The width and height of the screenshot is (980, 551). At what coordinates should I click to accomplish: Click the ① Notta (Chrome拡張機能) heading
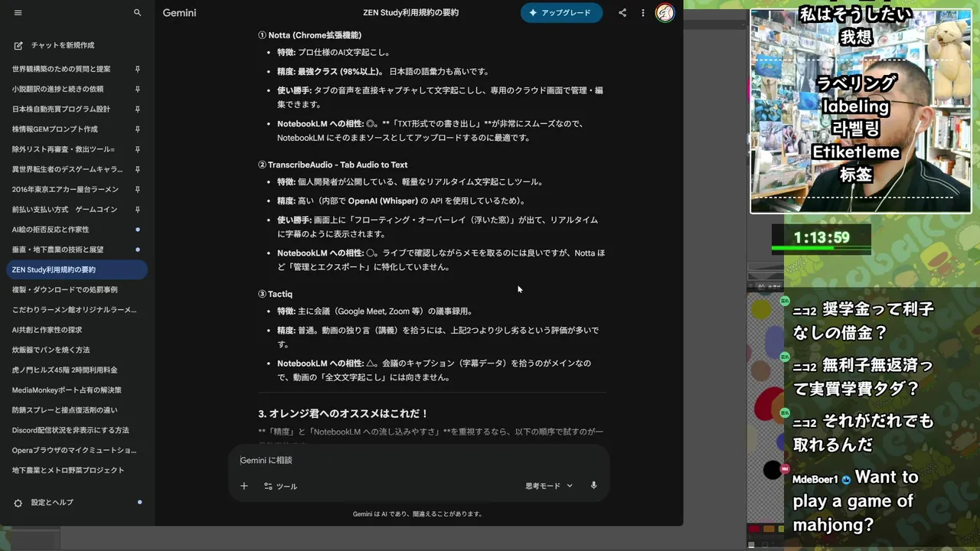click(x=309, y=35)
